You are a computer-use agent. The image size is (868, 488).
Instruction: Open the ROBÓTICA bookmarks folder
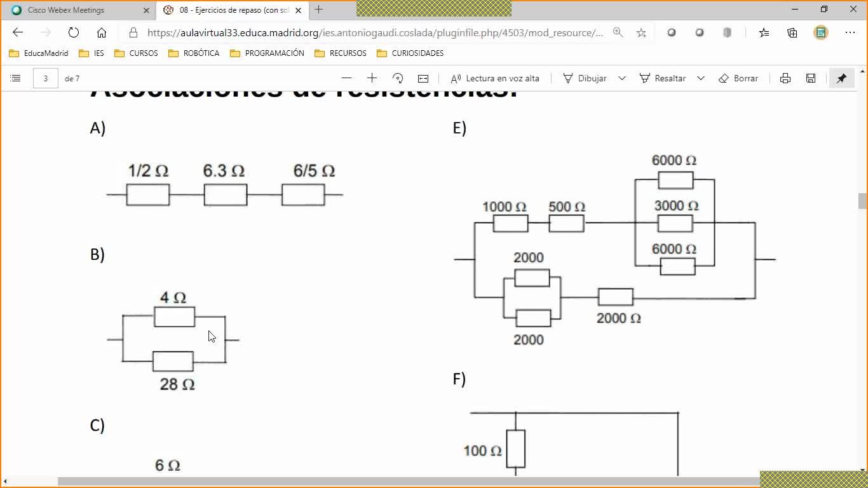194,53
